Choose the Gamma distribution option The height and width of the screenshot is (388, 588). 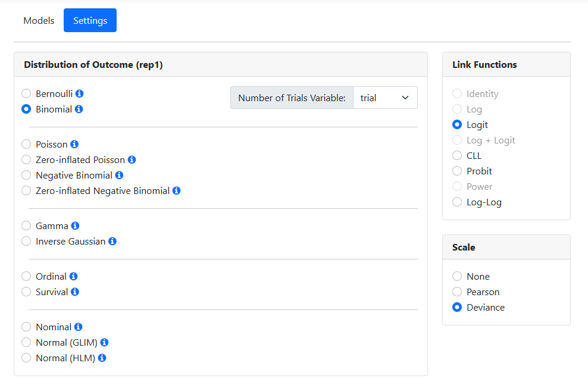point(26,226)
